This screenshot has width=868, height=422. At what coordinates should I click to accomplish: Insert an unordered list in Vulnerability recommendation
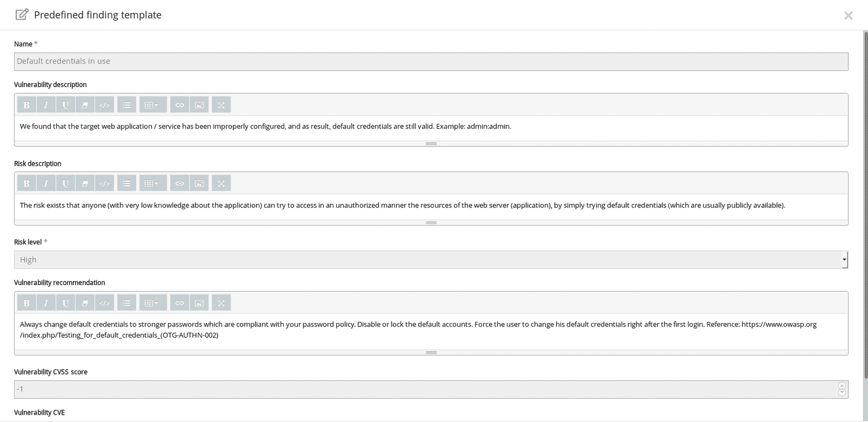[127, 302]
